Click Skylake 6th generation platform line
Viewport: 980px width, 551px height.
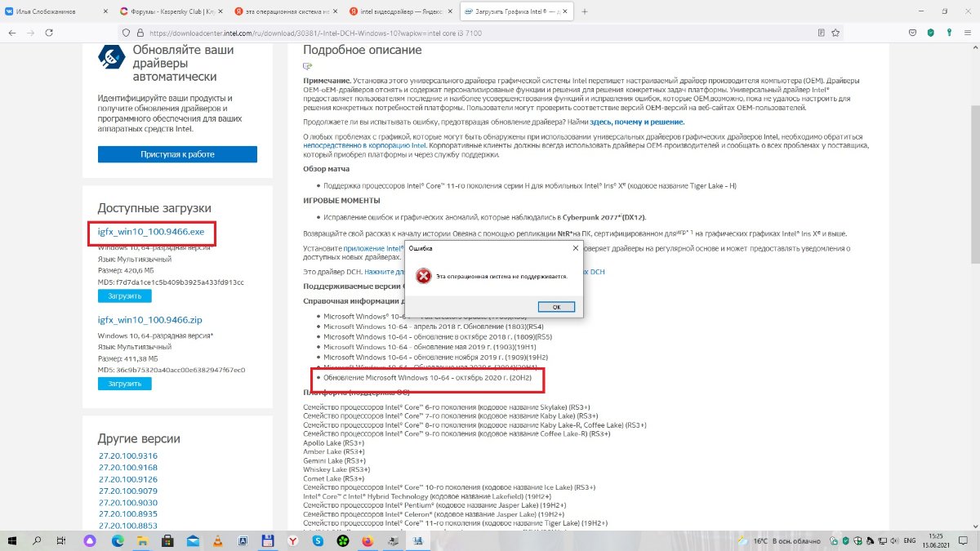447,407
